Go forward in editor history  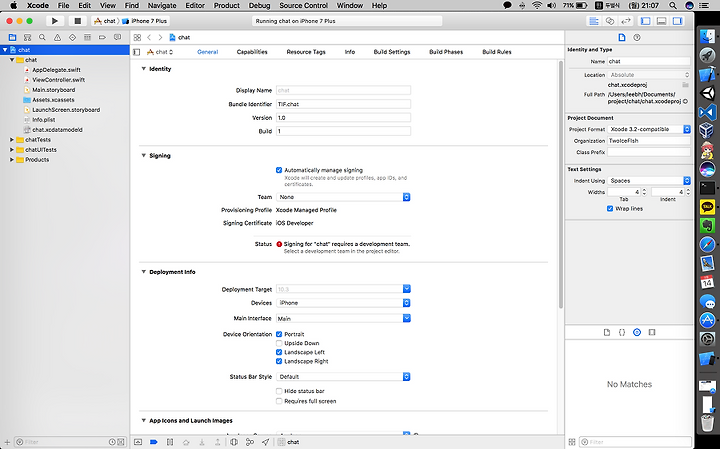pyautogui.click(x=160, y=37)
